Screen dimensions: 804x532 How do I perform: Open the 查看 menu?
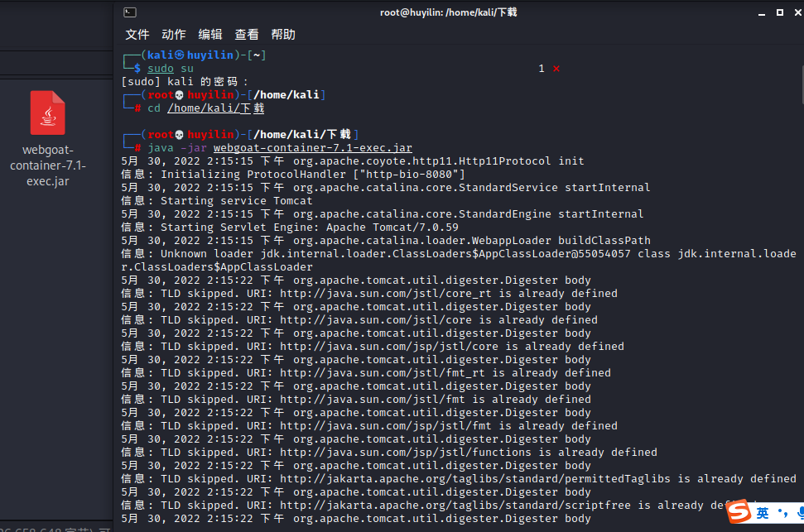247,35
